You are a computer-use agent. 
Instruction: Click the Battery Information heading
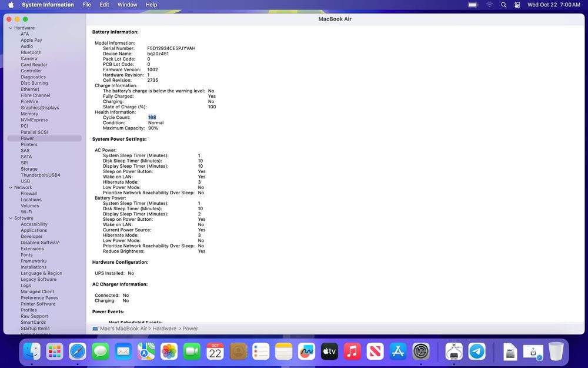click(x=115, y=32)
